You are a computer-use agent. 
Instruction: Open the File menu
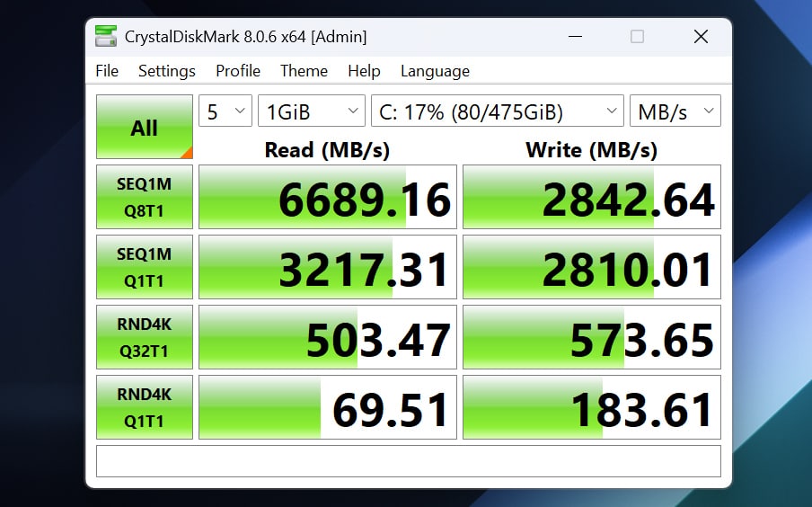(x=107, y=70)
